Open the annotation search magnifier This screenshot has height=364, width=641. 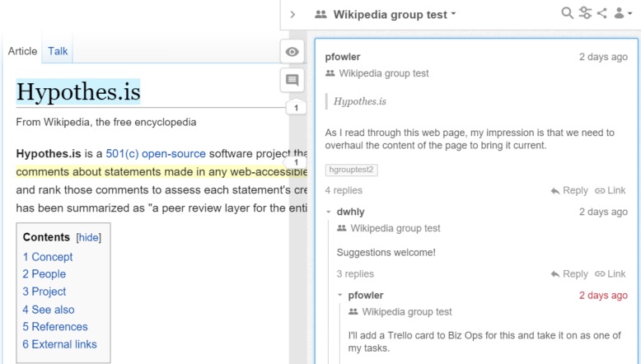(567, 13)
